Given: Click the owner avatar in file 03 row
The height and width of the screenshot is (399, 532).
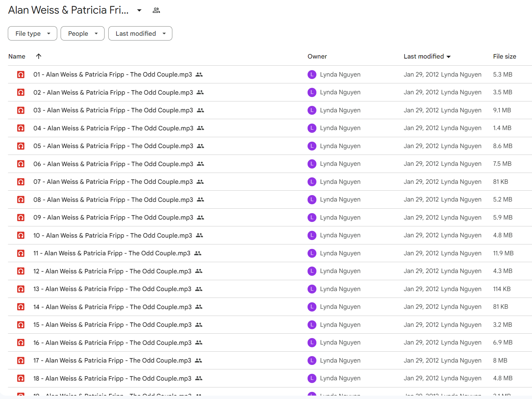Looking at the screenshot, I should coord(312,110).
